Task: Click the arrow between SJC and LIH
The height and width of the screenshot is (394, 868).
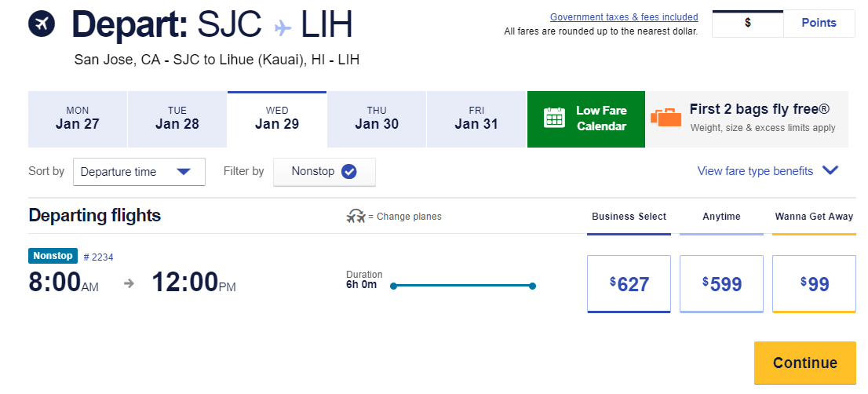Action: coord(283,27)
